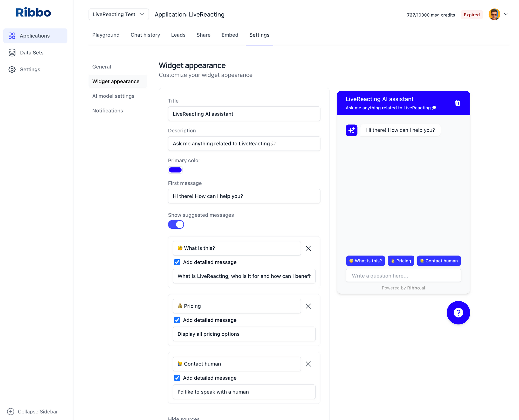Image resolution: width=519 pixels, height=420 pixels.
Task: Uncheck Add detailed message under Contact human
Action: [177, 378]
